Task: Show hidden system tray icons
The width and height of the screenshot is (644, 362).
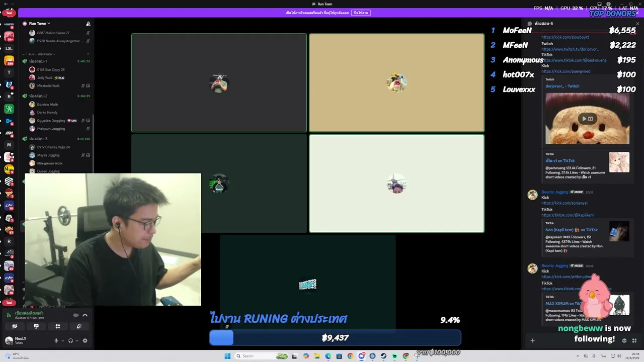Action: click(578, 356)
